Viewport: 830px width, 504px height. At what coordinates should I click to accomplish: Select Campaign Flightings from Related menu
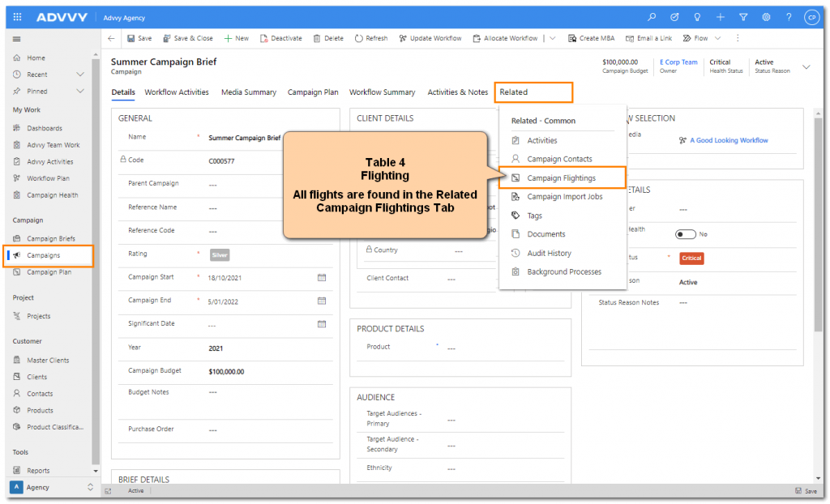pyautogui.click(x=561, y=177)
